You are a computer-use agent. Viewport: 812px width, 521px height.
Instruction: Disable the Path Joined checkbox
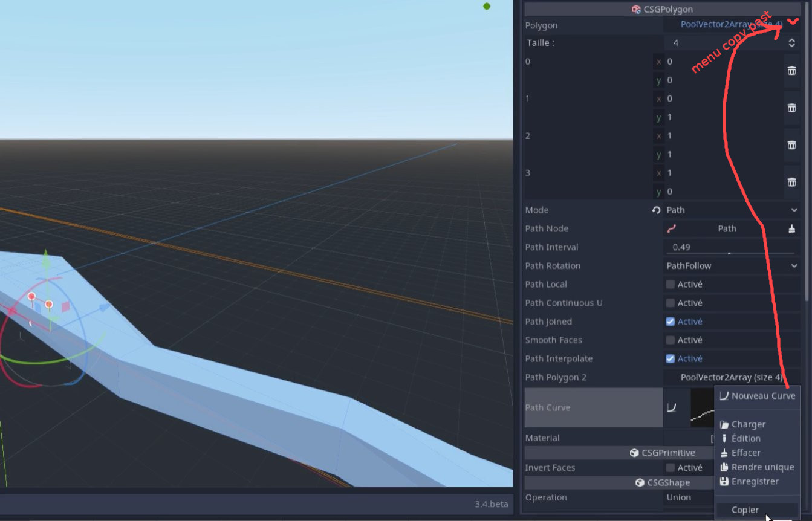pyautogui.click(x=670, y=322)
